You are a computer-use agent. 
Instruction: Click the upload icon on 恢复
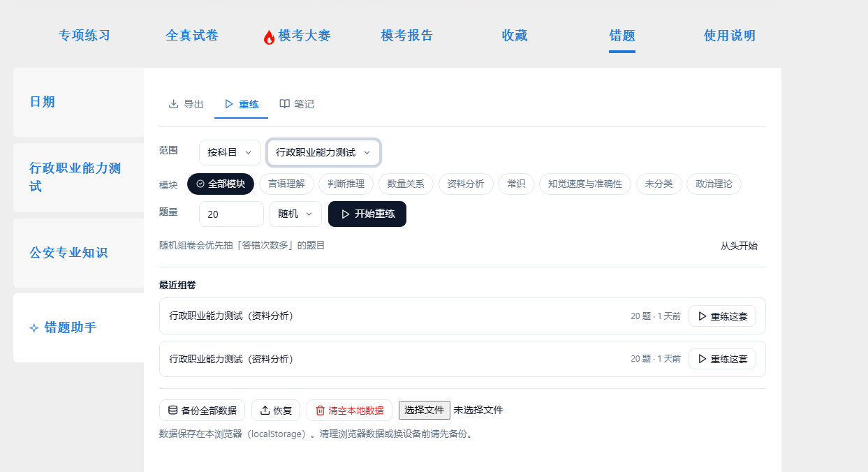265,410
